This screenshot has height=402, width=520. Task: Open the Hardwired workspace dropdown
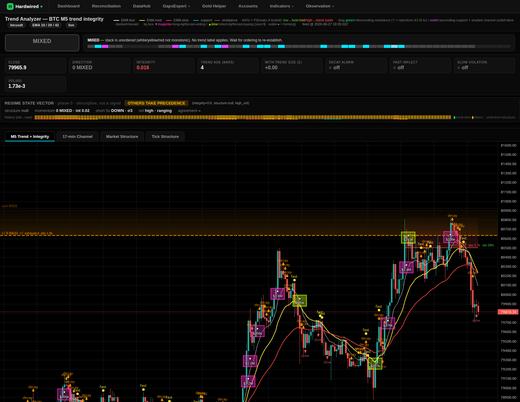[x=29, y=6]
